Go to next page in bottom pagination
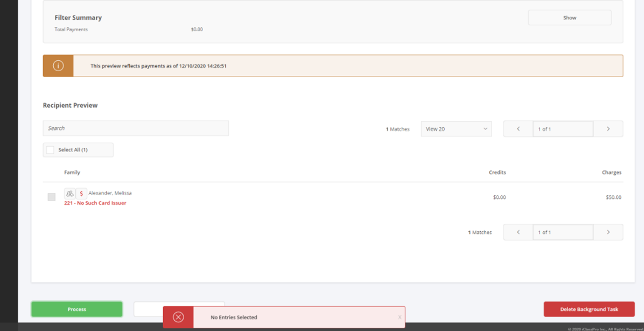 (x=608, y=232)
